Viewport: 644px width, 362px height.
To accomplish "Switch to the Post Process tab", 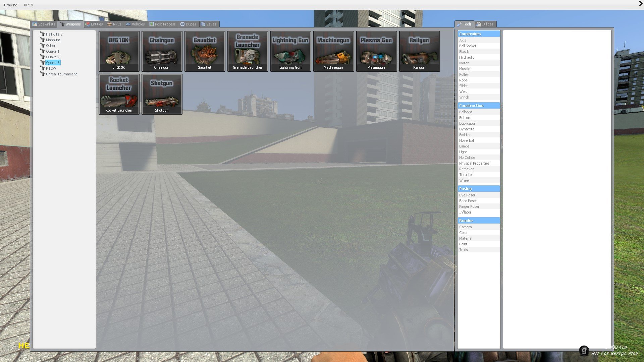I will [163, 24].
